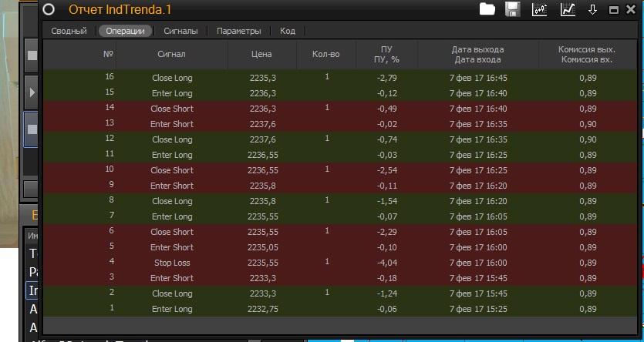Open the Код tab
The width and height of the screenshot is (644, 342).
(x=288, y=31)
